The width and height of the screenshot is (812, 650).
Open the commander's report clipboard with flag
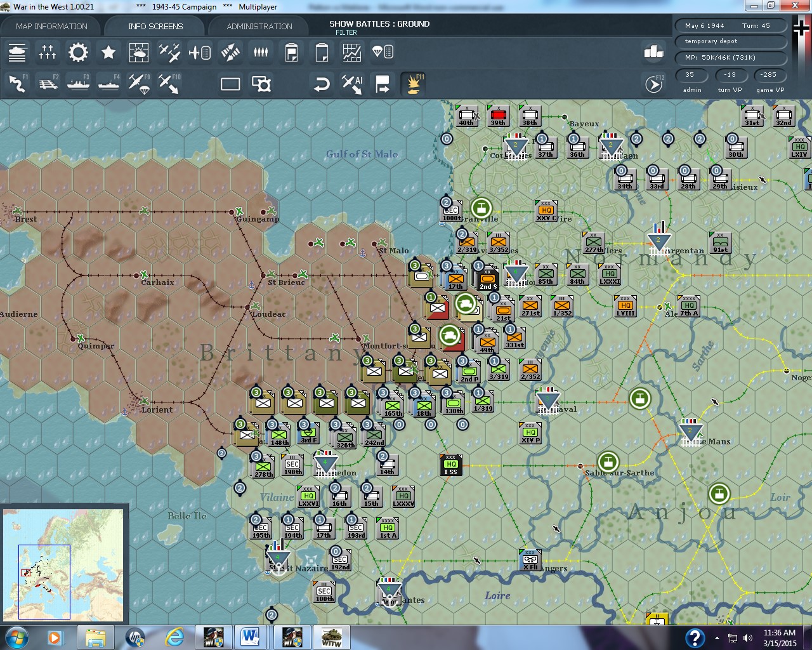point(291,52)
